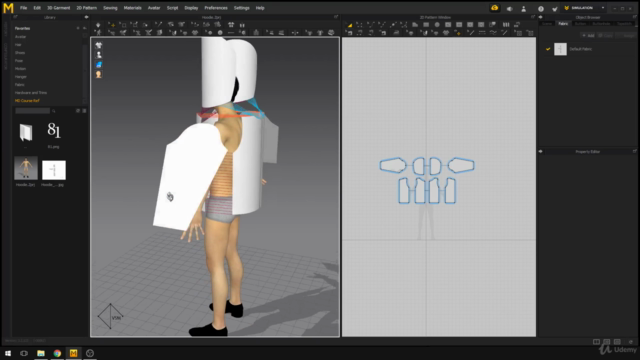Click the speaker announcement icon in title bar
This screenshot has height=360, width=640.
(509, 9)
